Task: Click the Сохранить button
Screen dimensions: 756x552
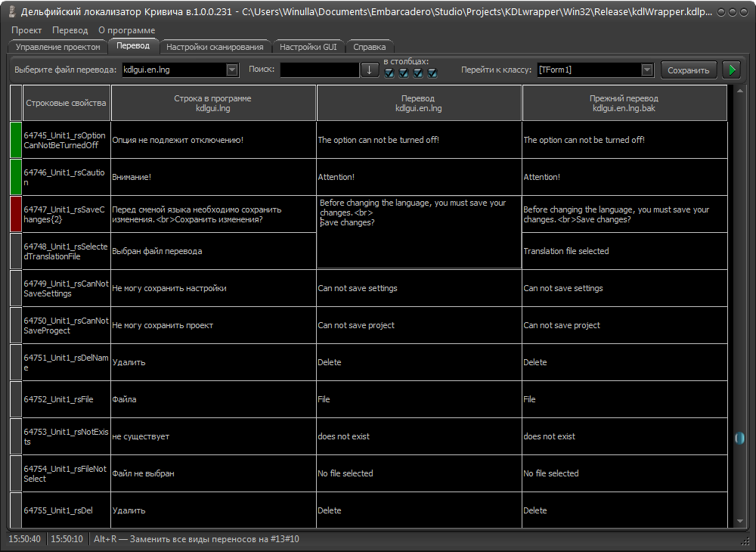Action: click(x=689, y=70)
